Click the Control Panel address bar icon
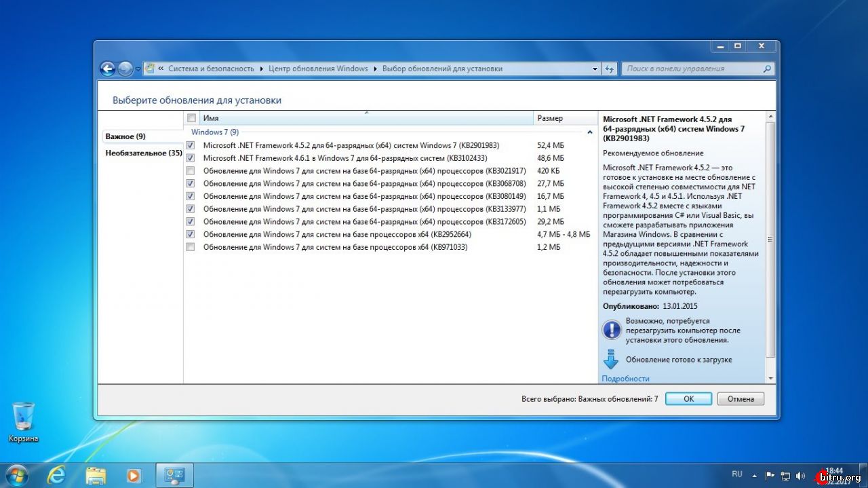The image size is (868, 488). tap(149, 69)
